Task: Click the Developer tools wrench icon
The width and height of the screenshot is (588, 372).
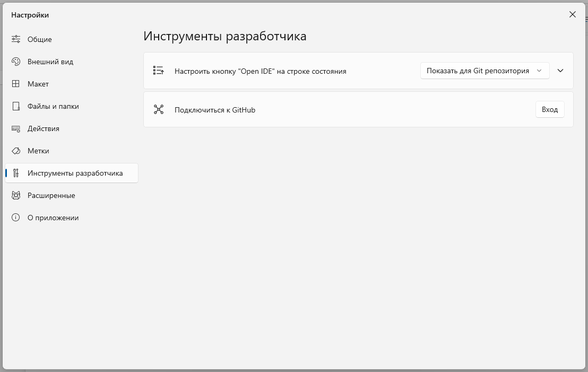Action: [16, 173]
